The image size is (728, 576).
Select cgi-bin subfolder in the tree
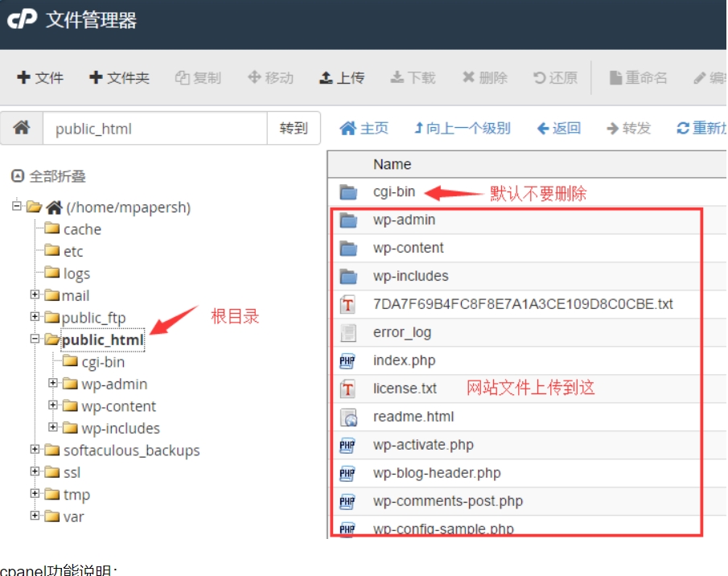[103, 362]
